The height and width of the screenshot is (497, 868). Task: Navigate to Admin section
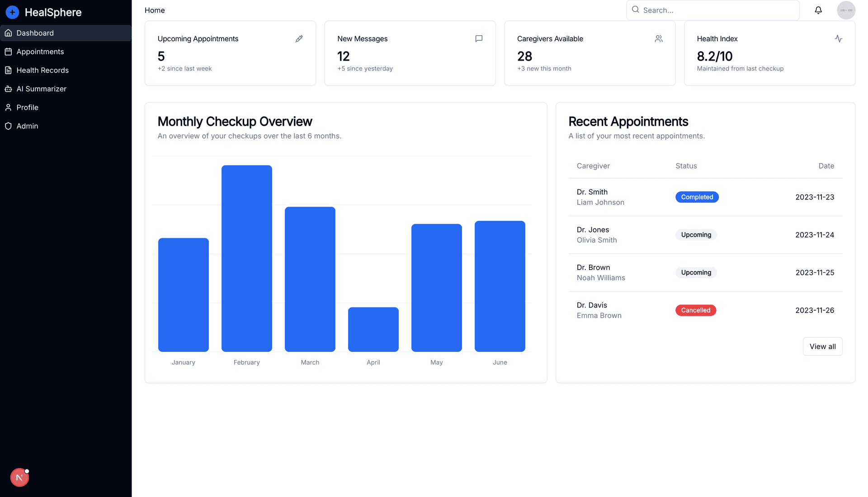pos(27,126)
